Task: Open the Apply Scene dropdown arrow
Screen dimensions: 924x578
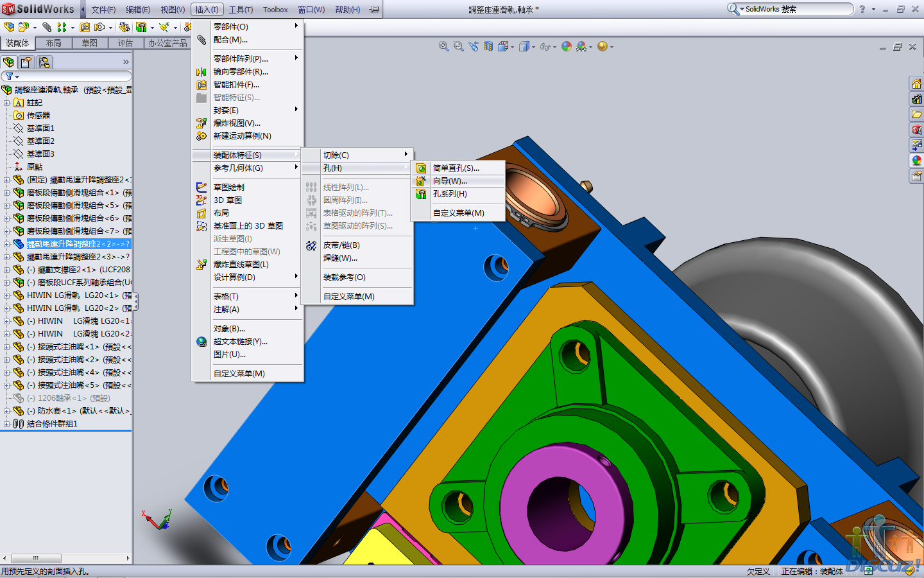Action: click(590, 47)
